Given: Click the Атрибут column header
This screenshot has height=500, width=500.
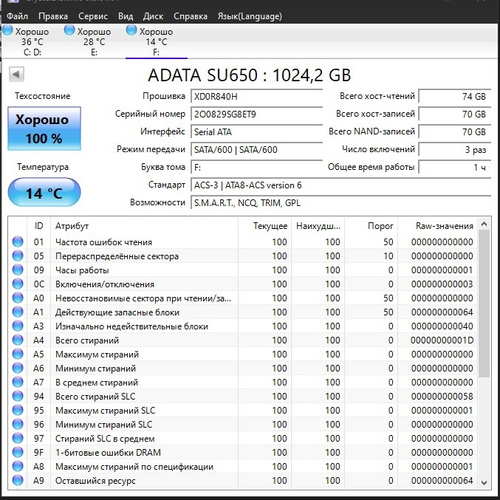Looking at the screenshot, I should [144, 226].
